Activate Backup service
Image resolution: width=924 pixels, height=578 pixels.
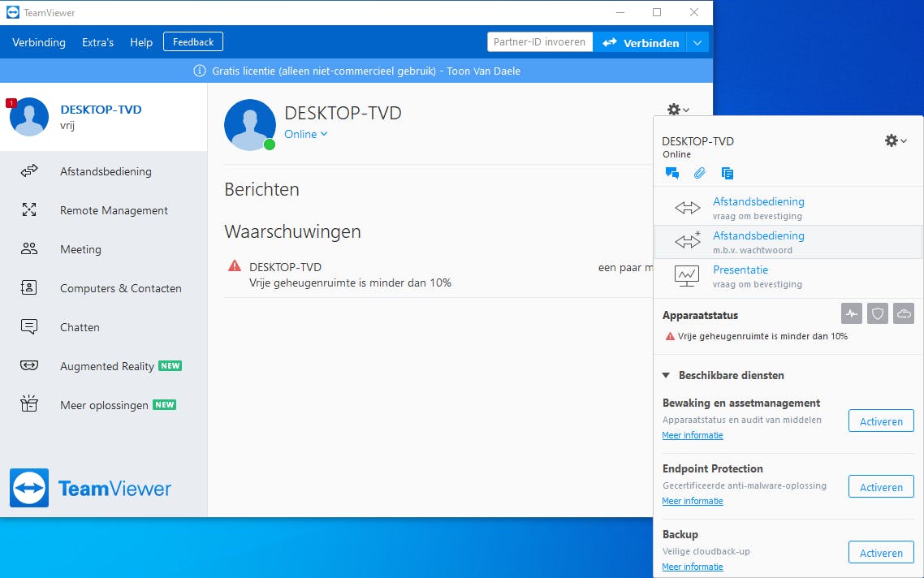pos(881,553)
